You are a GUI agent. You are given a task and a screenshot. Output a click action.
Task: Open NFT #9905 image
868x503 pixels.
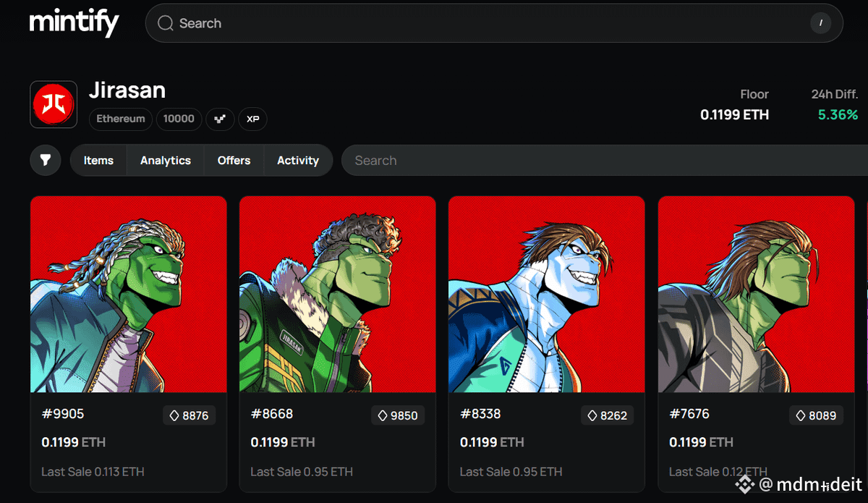(129, 295)
